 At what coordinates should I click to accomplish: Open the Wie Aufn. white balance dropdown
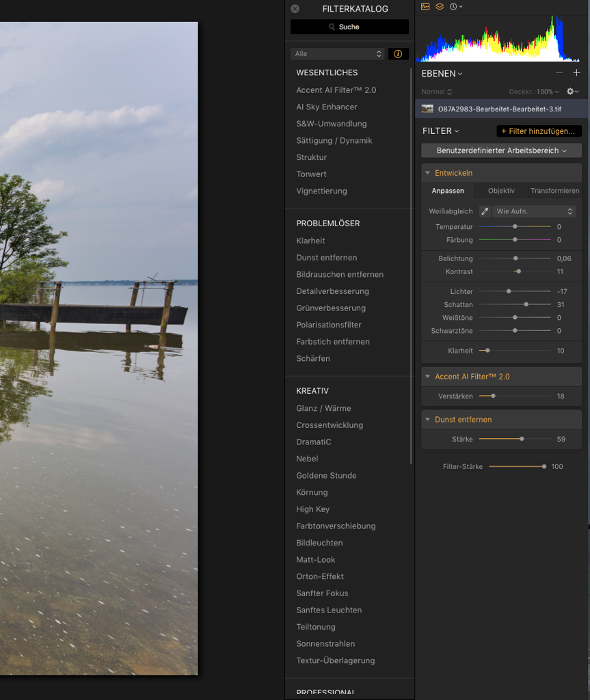pos(534,212)
